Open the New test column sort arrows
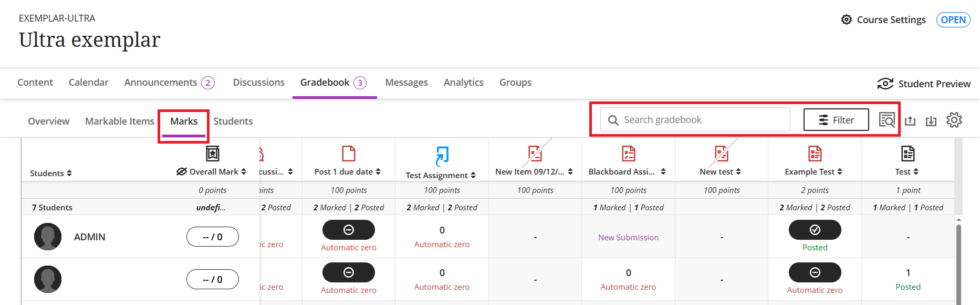This screenshot has height=305, width=980. click(738, 172)
